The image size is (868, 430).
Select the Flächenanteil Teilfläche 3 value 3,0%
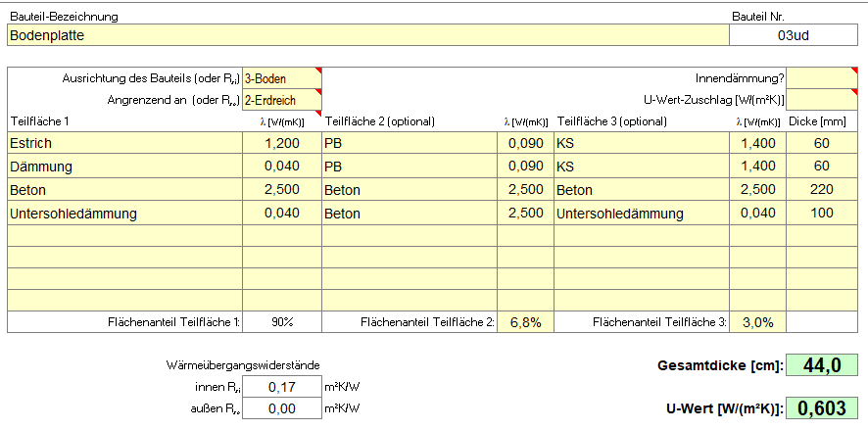[x=757, y=321]
